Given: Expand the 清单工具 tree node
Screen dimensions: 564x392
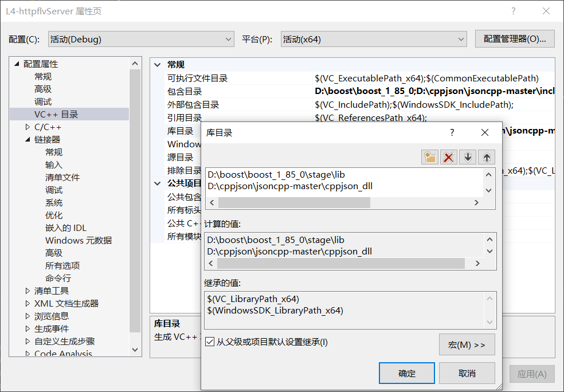Looking at the screenshot, I should [x=28, y=291].
